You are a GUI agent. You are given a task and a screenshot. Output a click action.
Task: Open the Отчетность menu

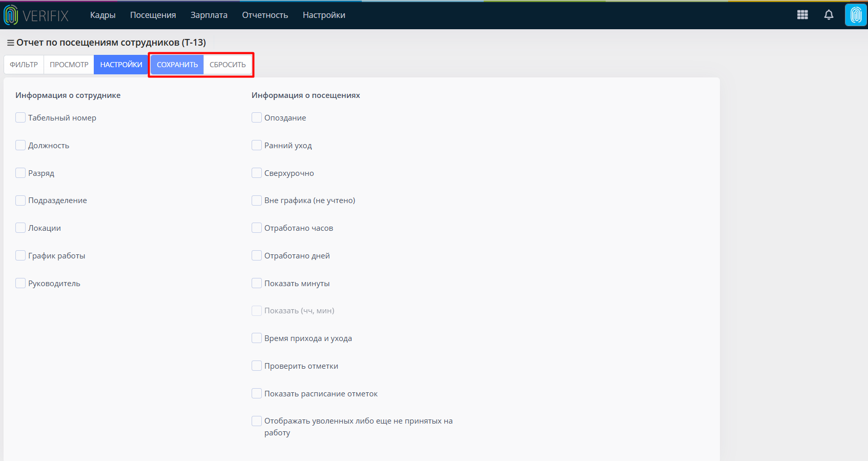(x=265, y=15)
